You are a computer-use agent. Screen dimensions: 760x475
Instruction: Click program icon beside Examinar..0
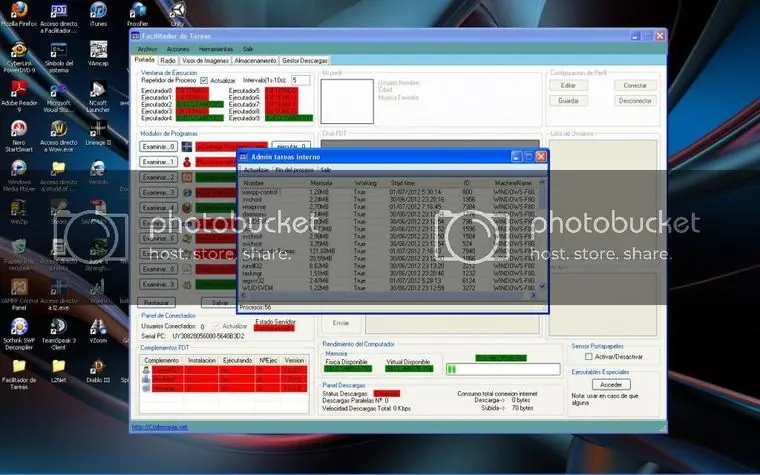pos(187,147)
